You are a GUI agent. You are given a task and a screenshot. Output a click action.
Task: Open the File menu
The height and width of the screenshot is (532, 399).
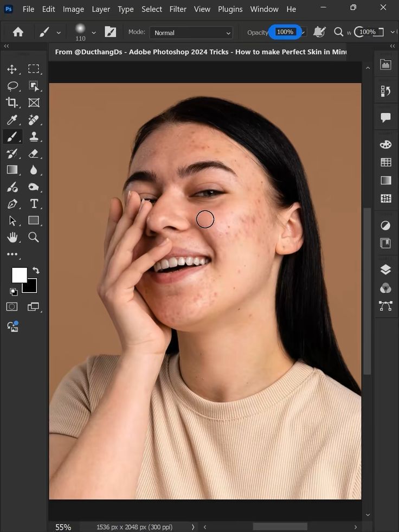[x=28, y=9]
